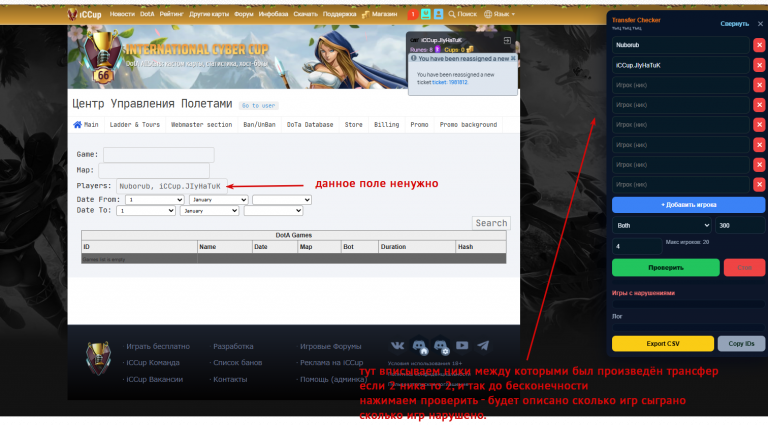Open the Рейтинг menu item

171,14
